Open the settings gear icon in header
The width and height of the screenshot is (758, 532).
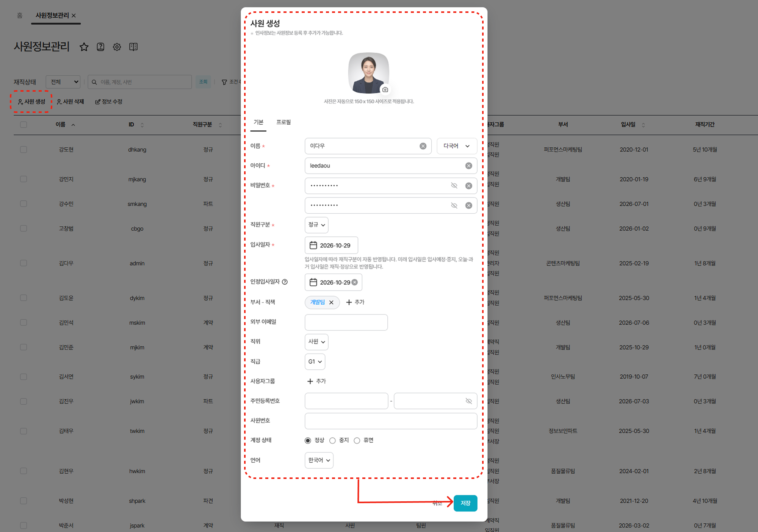[117, 47]
